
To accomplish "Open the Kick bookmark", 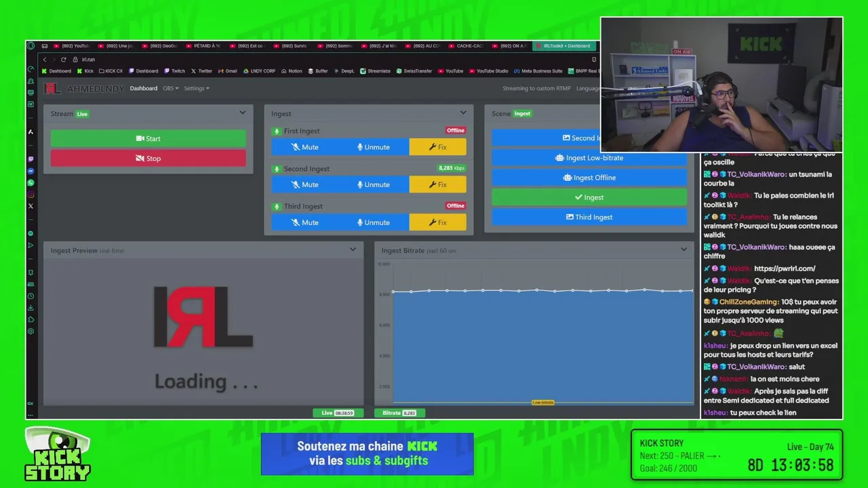I will point(85,70).
